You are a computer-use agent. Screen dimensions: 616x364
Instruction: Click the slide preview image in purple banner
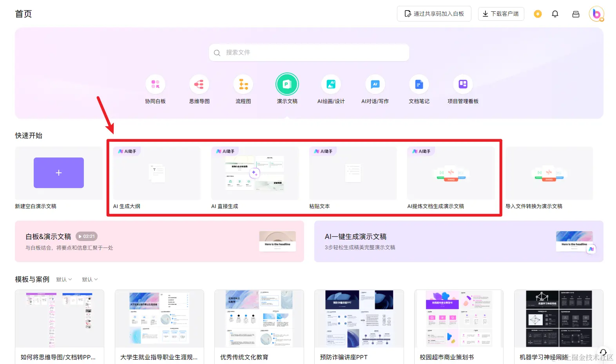pyautogui.click(x=574, y=241)
